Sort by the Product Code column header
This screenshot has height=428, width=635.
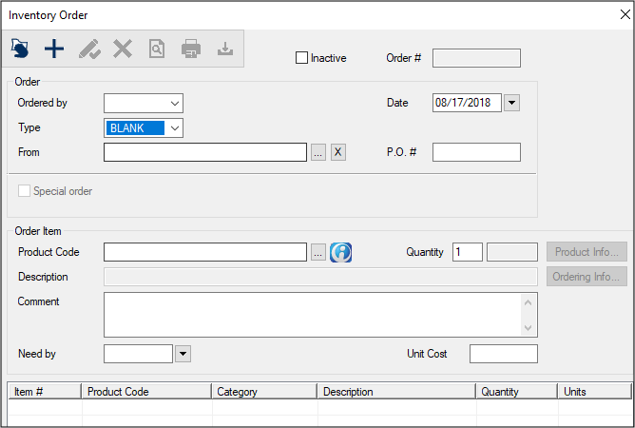point(147,392)
